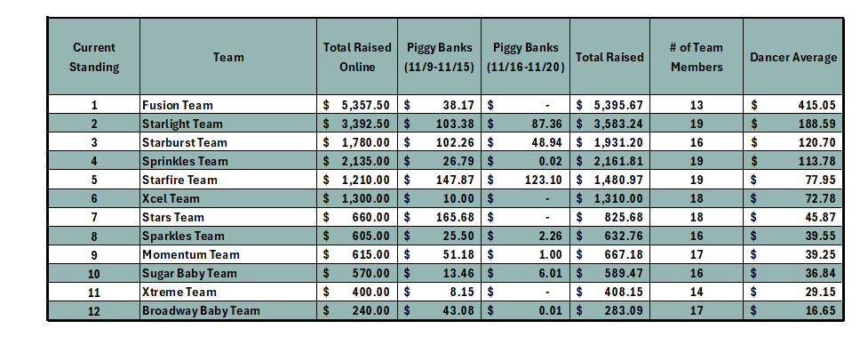
Task: Click the 415.05 dancer average cell
Action: pos(793,105)
